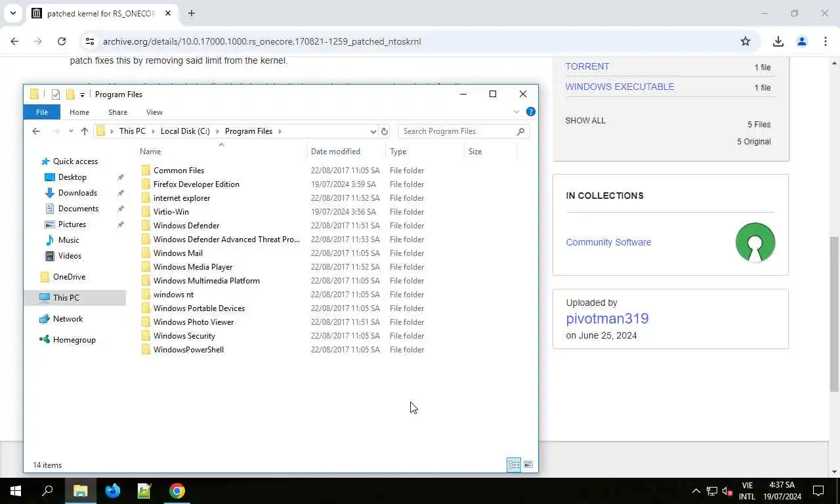
Task: Open uploader pivotman319 profile link
Action: [x=607, y=318]
